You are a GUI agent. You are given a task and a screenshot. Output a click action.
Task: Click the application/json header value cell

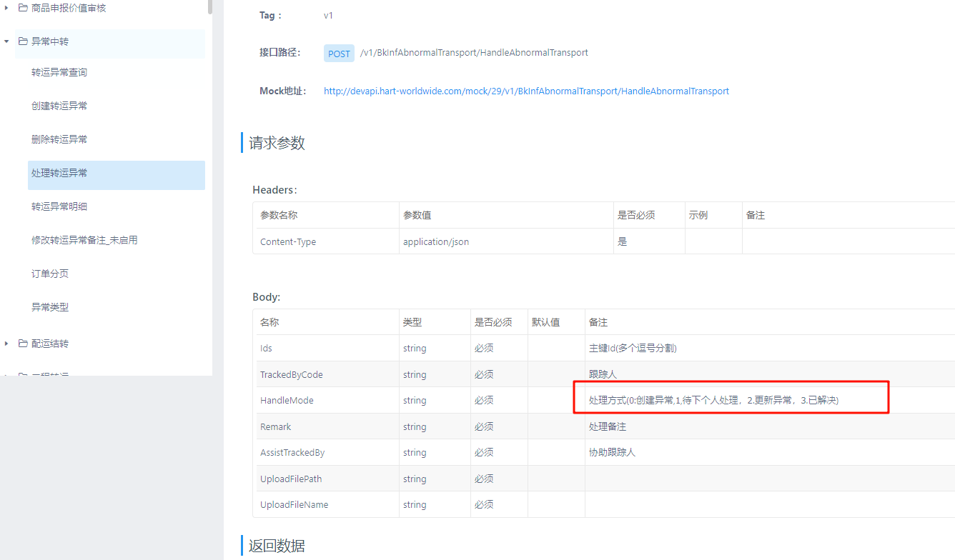tap(436, 242)
